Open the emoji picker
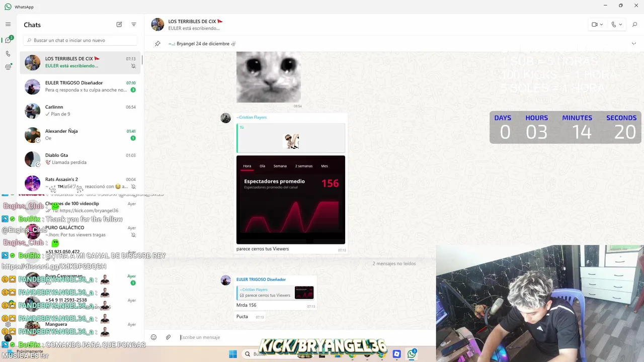 pos(154,337)
